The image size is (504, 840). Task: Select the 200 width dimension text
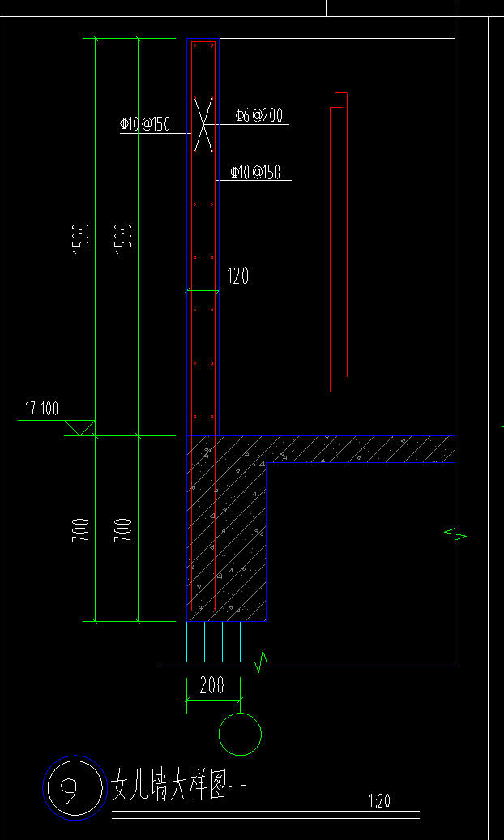click(x=211, y=685)
